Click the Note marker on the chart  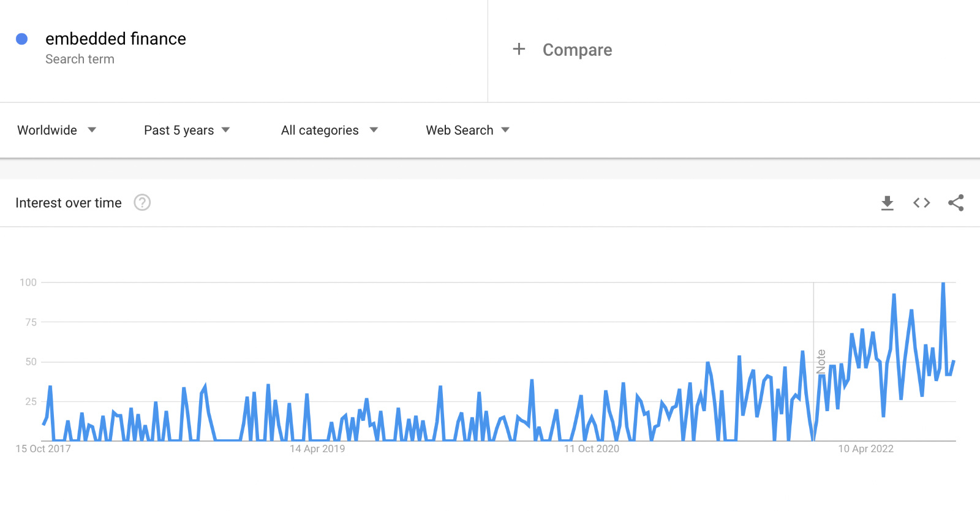pos(821,361)
